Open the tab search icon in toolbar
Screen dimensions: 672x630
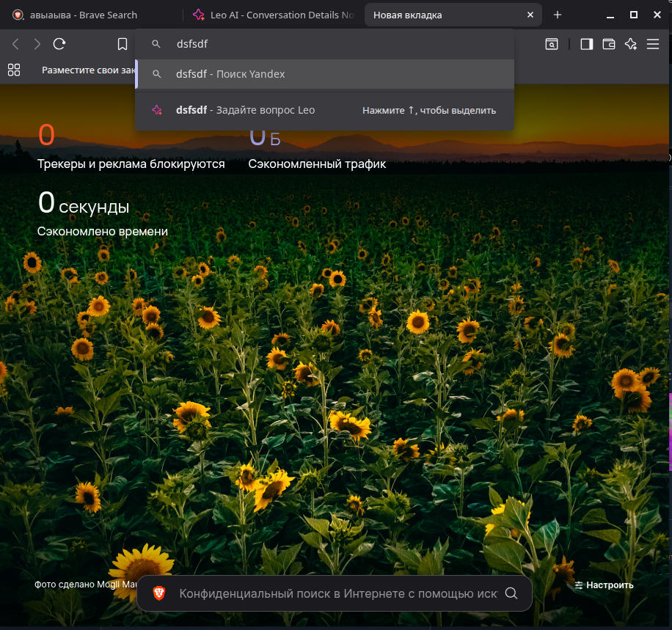pos(552,44)
